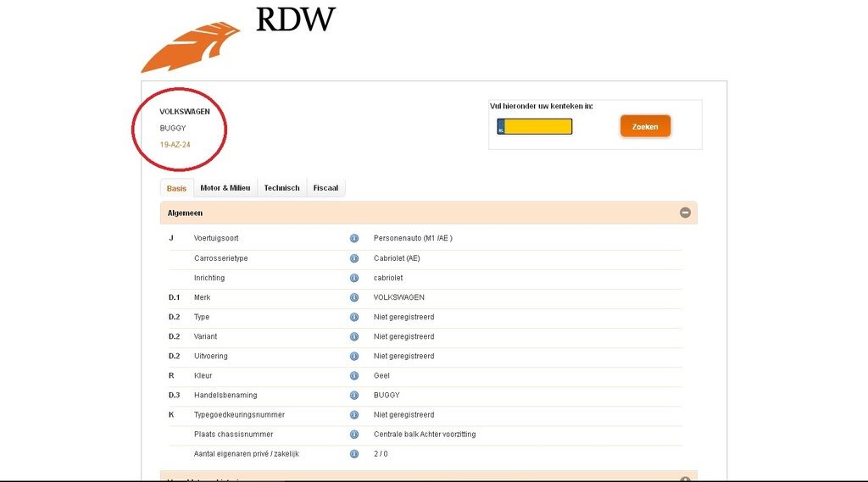Collapse the Algemeen section with minus icon

click(685, 213)
